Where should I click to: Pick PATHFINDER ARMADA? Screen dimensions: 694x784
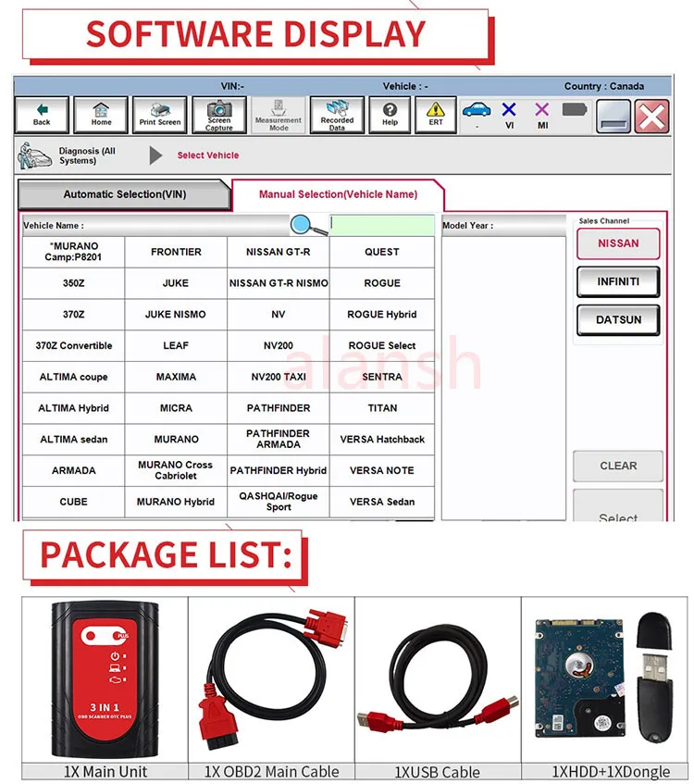[x=279, y=440]
